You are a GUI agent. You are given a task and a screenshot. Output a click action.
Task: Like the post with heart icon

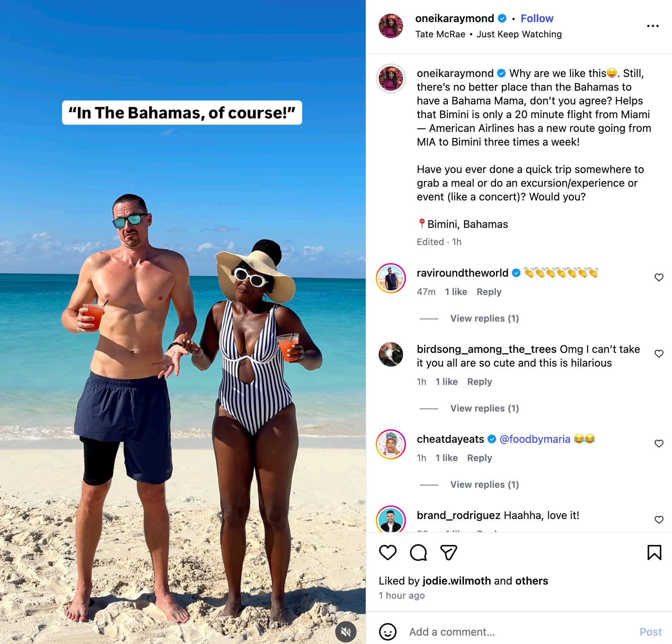388,553
